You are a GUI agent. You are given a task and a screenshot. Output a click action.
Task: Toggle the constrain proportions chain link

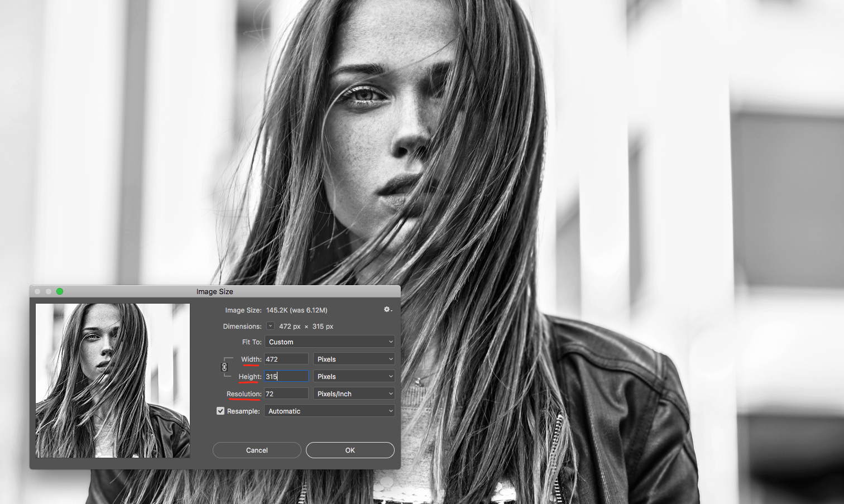coord(224,367)
